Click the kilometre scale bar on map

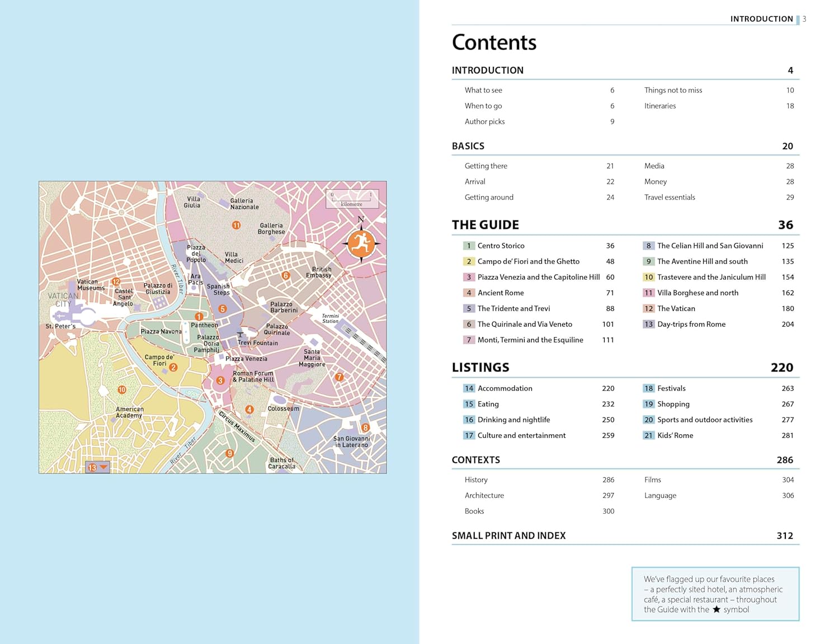pyautogui.click(x=352, y=199)
